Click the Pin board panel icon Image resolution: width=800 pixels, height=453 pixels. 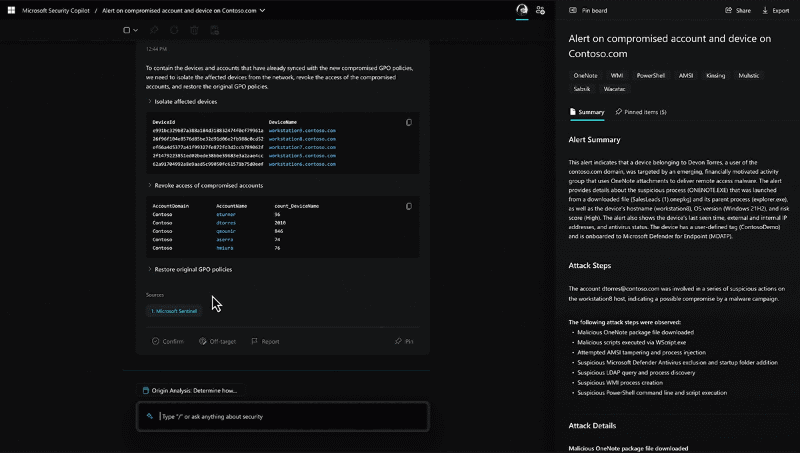point(559,10)
